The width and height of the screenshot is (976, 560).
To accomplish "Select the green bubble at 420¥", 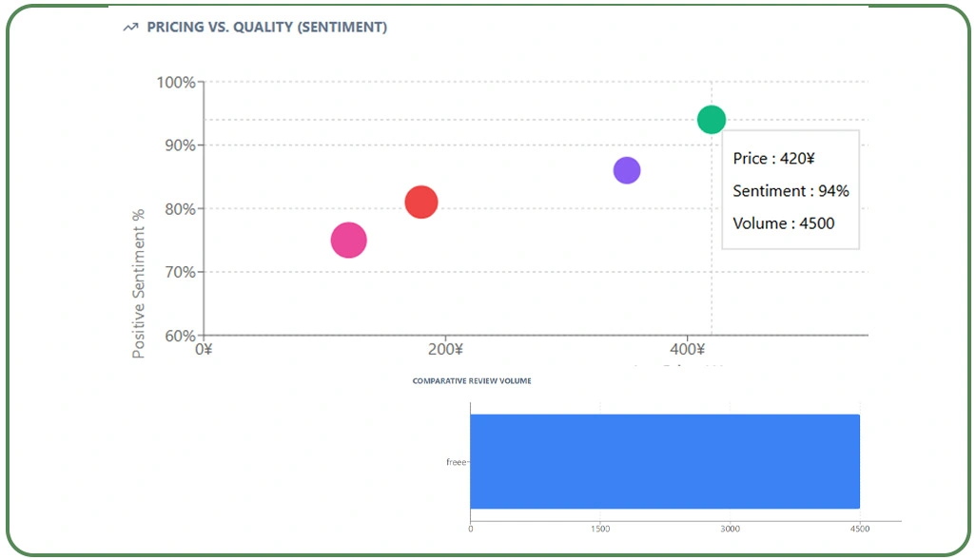I will pyautogui.click(x=712, y=119).
